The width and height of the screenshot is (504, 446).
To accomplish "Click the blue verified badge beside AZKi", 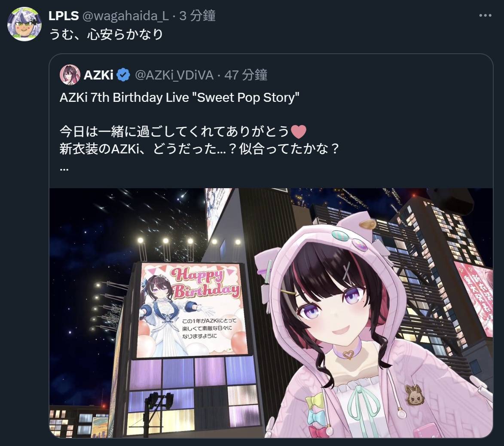I will click(x=123, y=75).
